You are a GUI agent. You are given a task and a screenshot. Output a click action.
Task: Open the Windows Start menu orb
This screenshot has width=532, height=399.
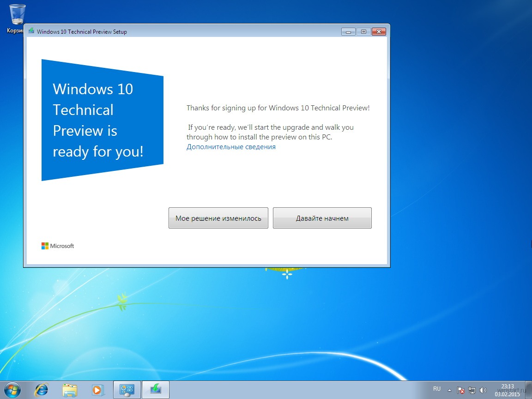(12, 390)
